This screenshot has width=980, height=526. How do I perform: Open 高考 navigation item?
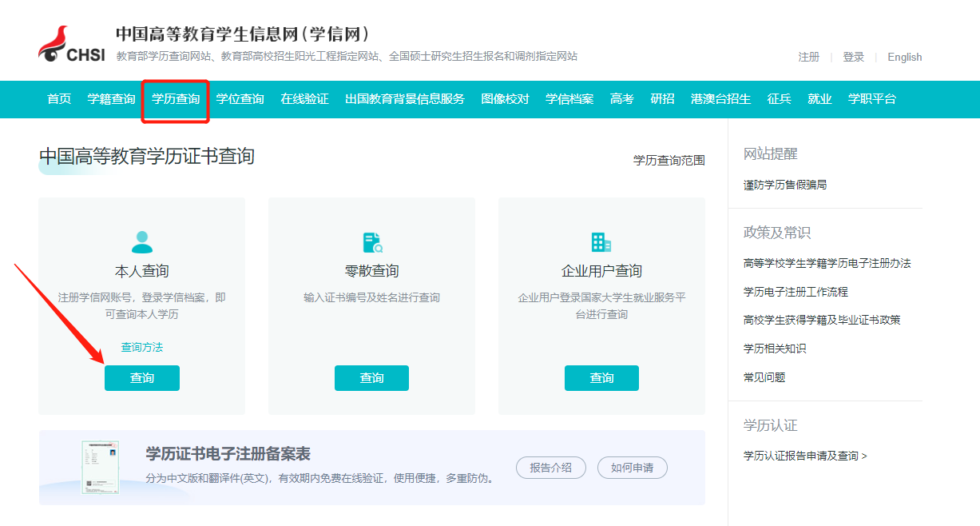click(622, 99)
